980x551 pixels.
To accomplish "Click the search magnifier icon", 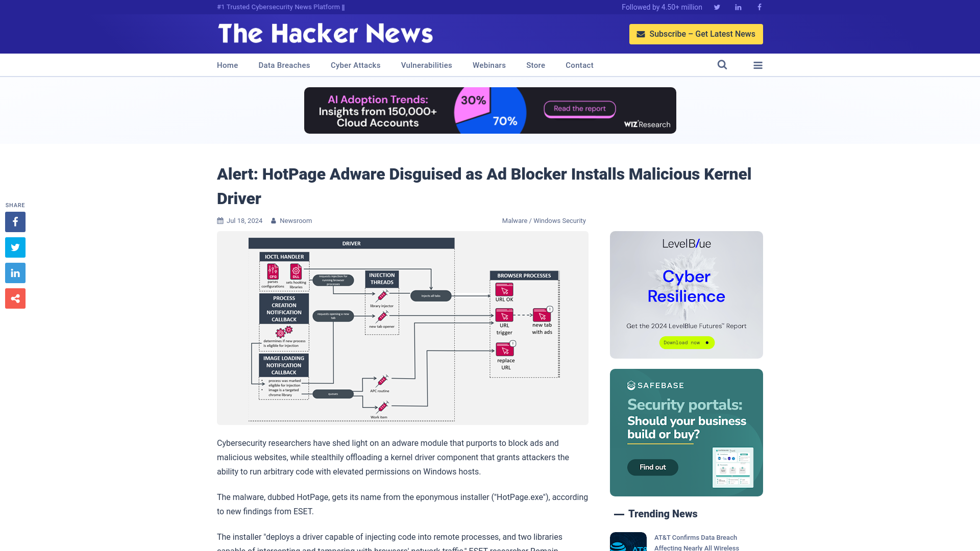I will (722, 65).
